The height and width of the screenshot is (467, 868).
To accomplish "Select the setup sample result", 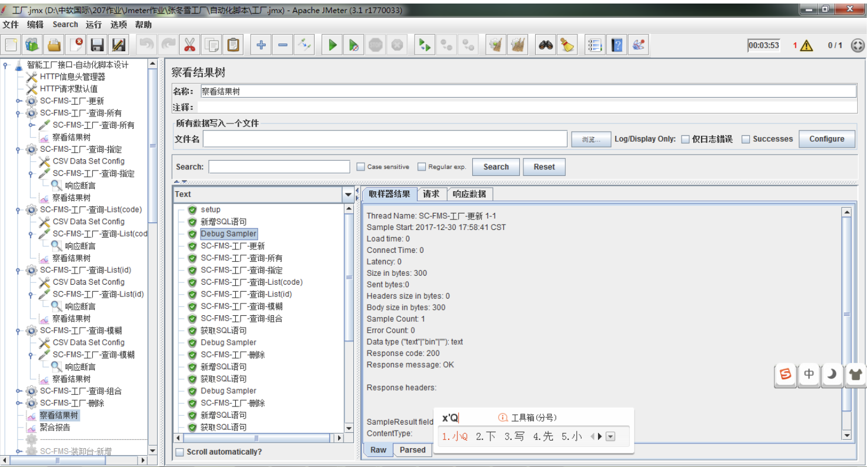I will pyautogui.click(x=211, y=210).
